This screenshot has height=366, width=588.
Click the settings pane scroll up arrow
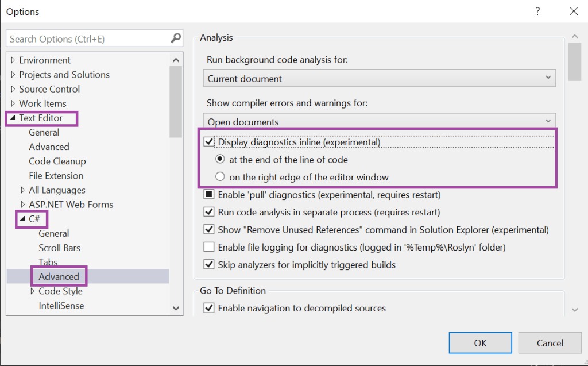pyautogui.click(x=574, y=36)
